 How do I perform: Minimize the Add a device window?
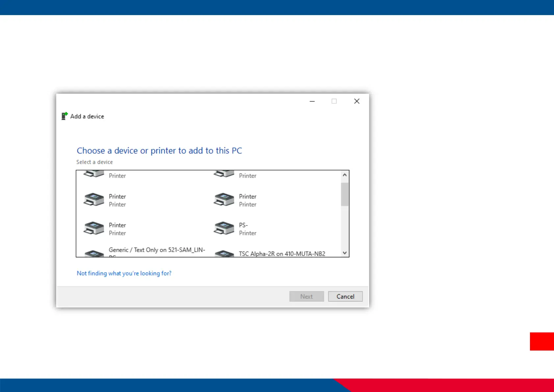[312, 101]
